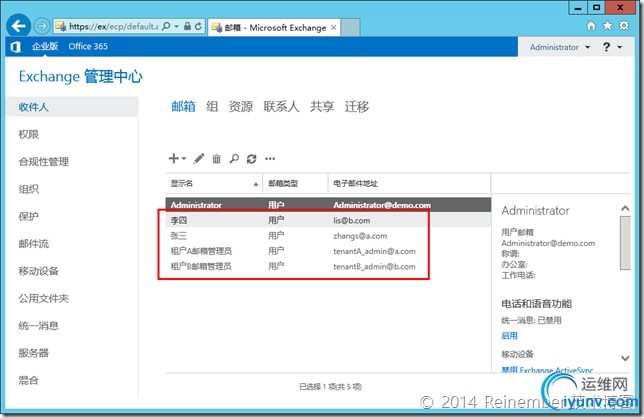Open 公用文件夹 in the left navigation
The width and height of the screenshot is (644, 418).
click(x=44, y=299)
